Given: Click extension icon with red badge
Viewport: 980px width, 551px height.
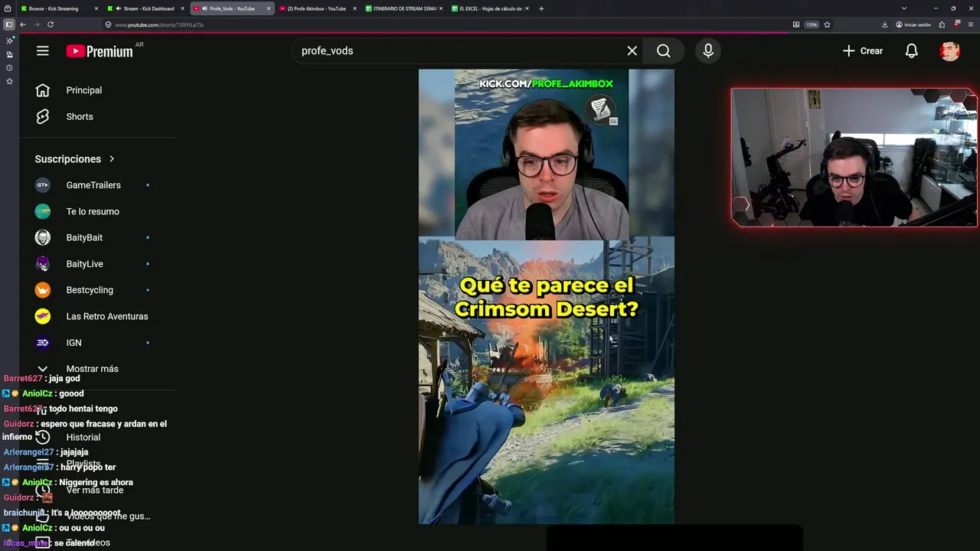Looking at the screenshot, I should [956, 24].
